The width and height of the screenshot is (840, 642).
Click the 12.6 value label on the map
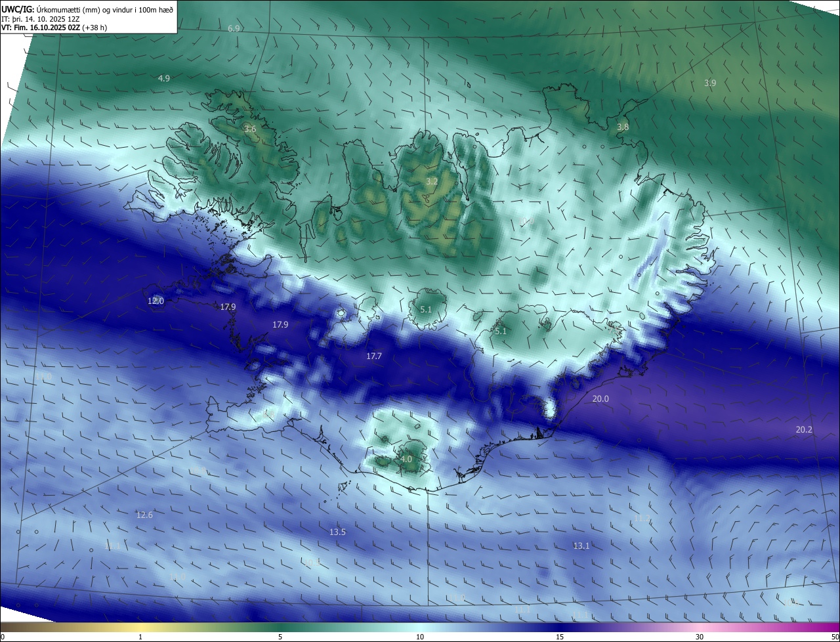point(144,515)
